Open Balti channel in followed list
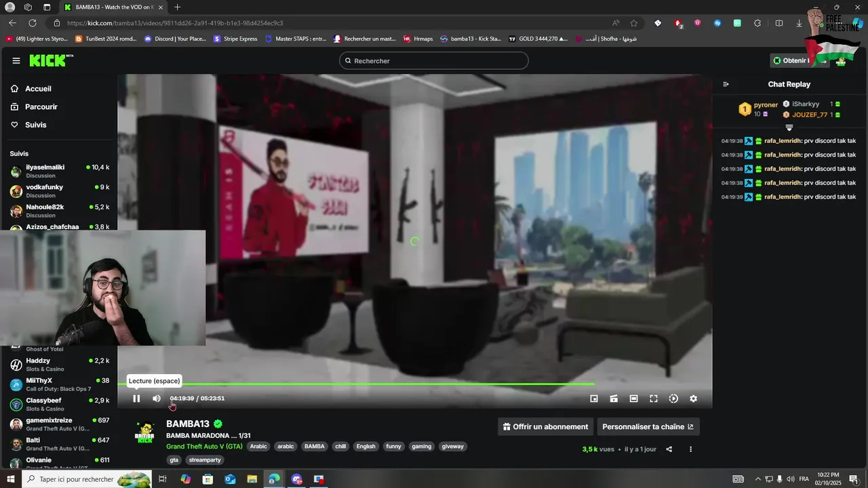Viewport: 868px width, 488px height. 59,444
